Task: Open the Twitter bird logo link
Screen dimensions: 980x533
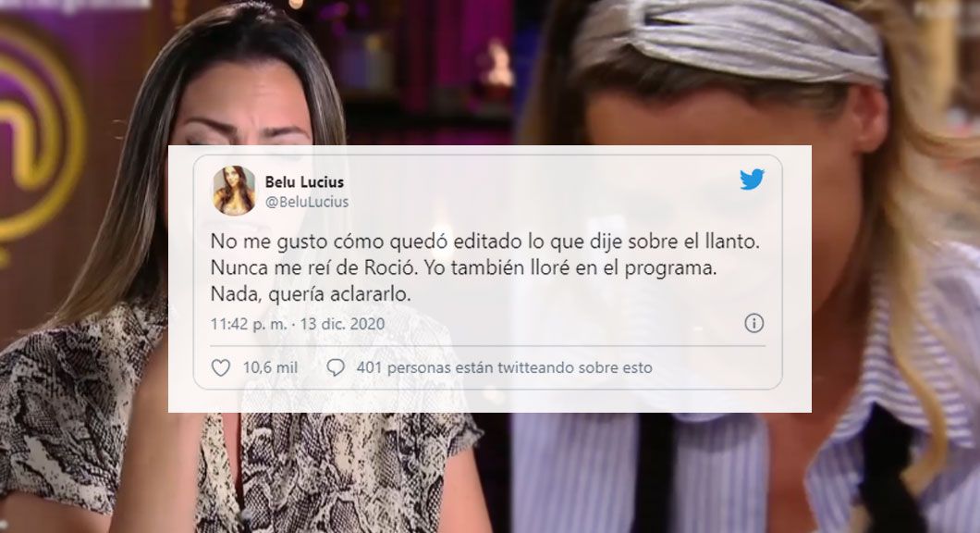Action: [752, 179]
